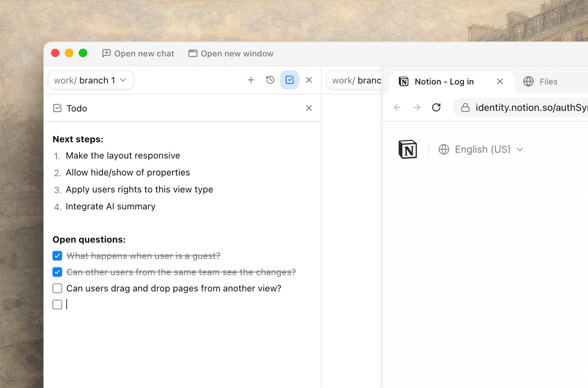Click Open new window button
The height and width of the screenshot is (388, 588).
[231, 53]
